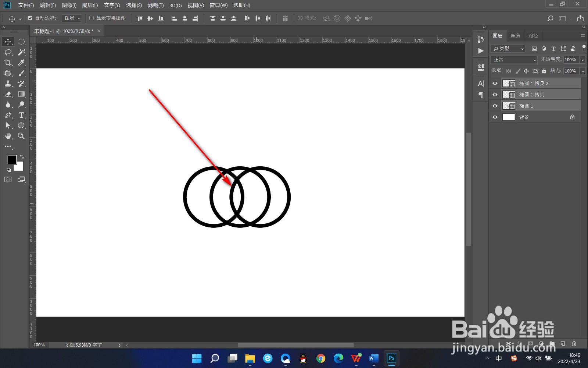Open the 不透明度 slider dropdown arrow
The height and width of the screenshot is (368, 588).
pos(582,60)
